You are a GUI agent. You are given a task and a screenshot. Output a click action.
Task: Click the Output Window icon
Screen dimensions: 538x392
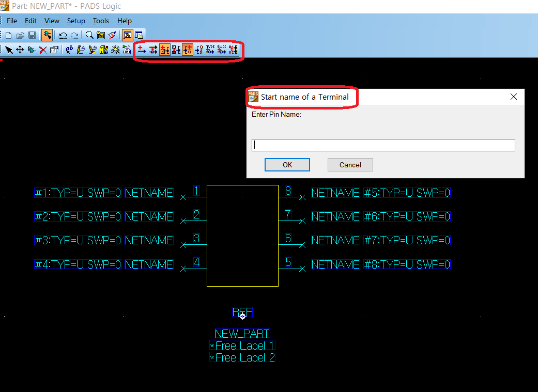pyautogui.click(x=139, y=35)
